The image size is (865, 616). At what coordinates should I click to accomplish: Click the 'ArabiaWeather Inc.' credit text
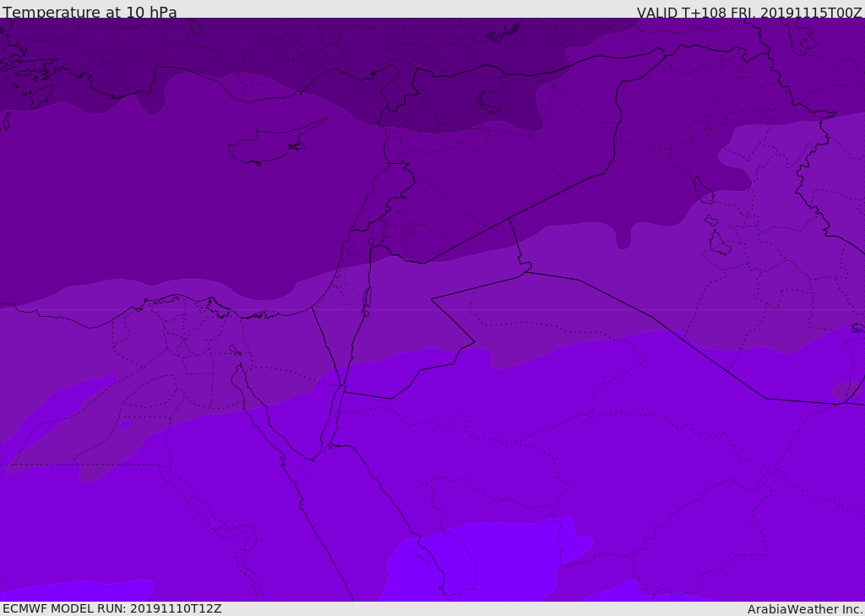(804, 609)
